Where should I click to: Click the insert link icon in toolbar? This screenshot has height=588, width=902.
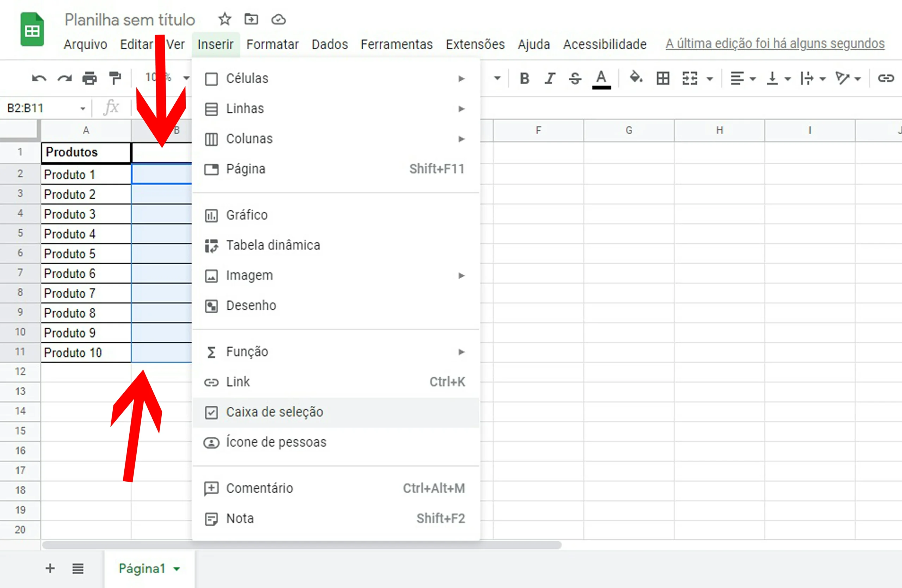886,79
